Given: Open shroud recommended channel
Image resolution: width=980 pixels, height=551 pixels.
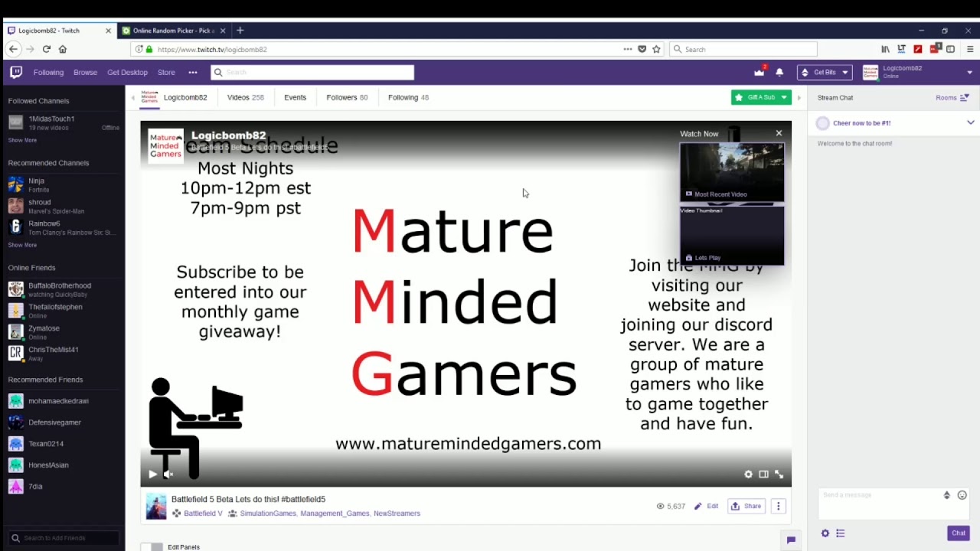Looking at the screenshot, I should pos(63,206).
